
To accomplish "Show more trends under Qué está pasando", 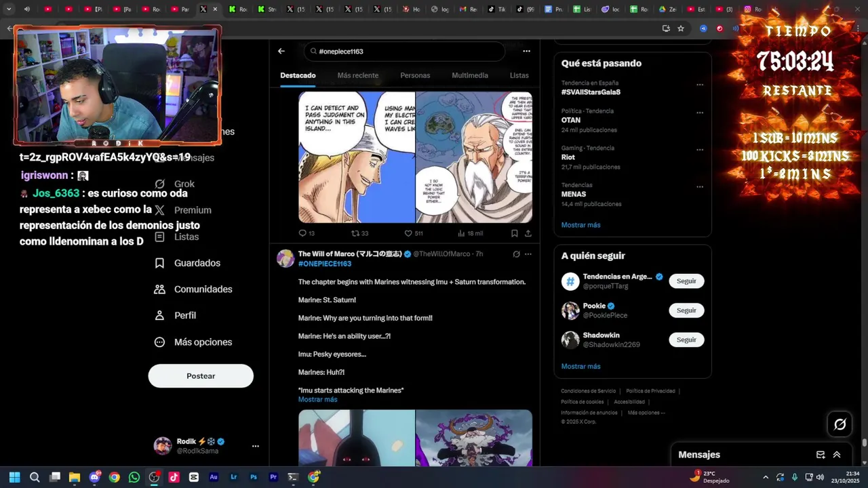I will [580, 225].
